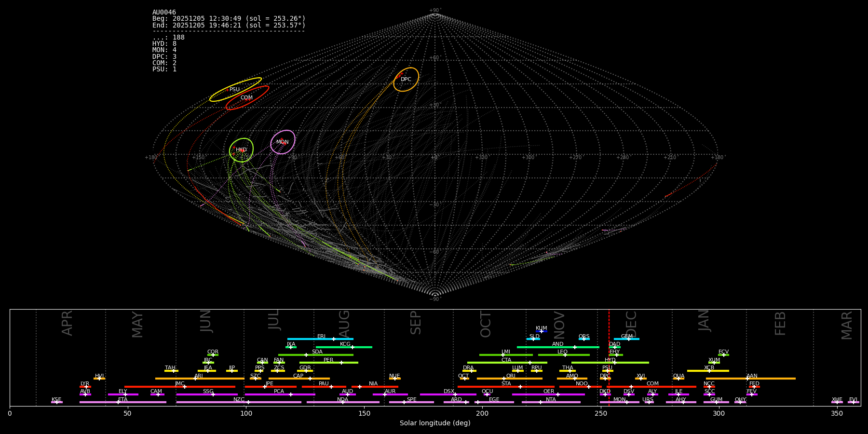Image resolution: width=868 pixels, height=434 pixels.
Task: Click the KSE shower label on the timeline
Action: pos(56,400)
